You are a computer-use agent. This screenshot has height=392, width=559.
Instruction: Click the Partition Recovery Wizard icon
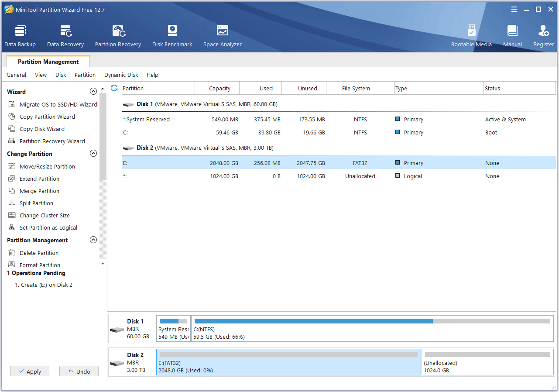click(x=12, y=141)
